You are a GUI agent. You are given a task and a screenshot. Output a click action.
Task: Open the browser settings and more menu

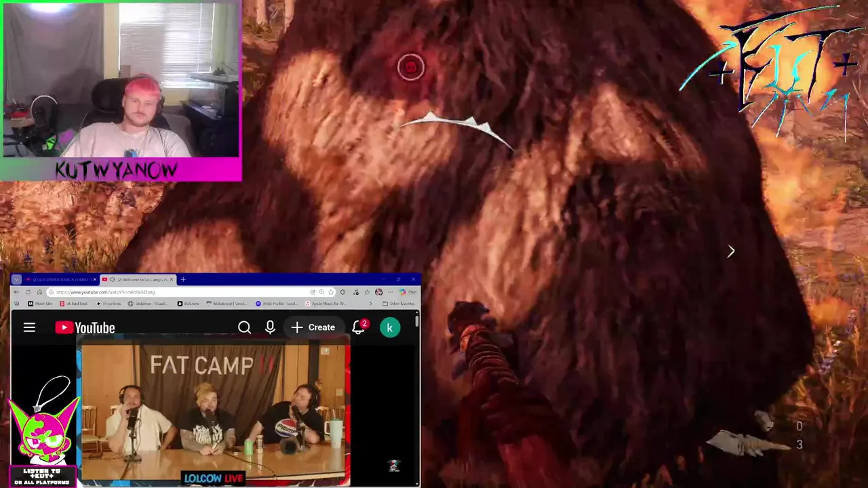point(390,292)
